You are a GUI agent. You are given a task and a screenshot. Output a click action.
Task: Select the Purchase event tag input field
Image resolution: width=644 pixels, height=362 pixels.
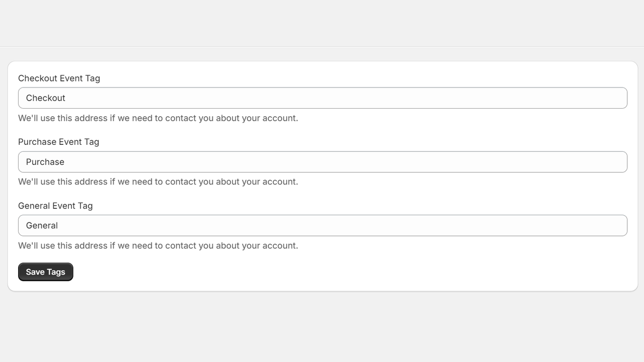point(322,161)
